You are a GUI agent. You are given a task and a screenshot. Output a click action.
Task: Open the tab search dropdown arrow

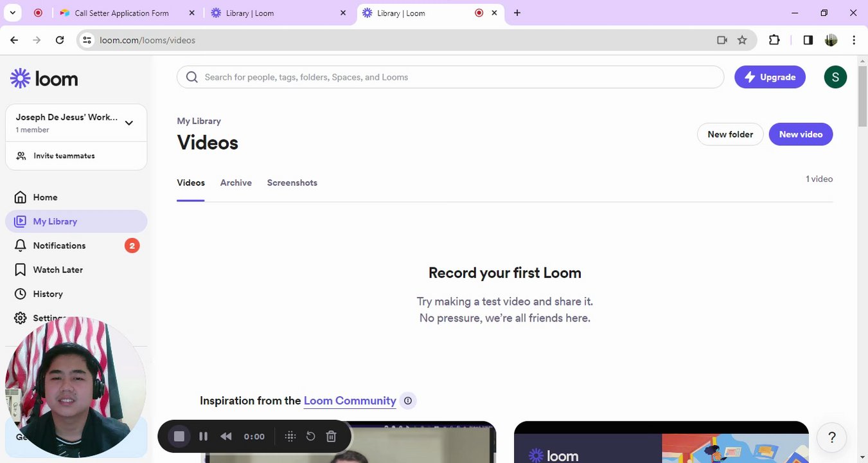[x=12, y=13]
